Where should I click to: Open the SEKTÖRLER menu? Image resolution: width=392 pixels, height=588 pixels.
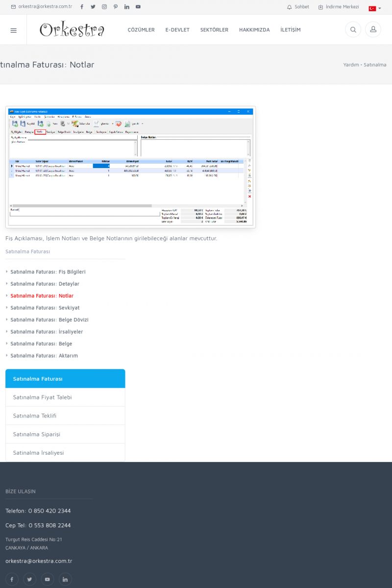pos(214,30)
